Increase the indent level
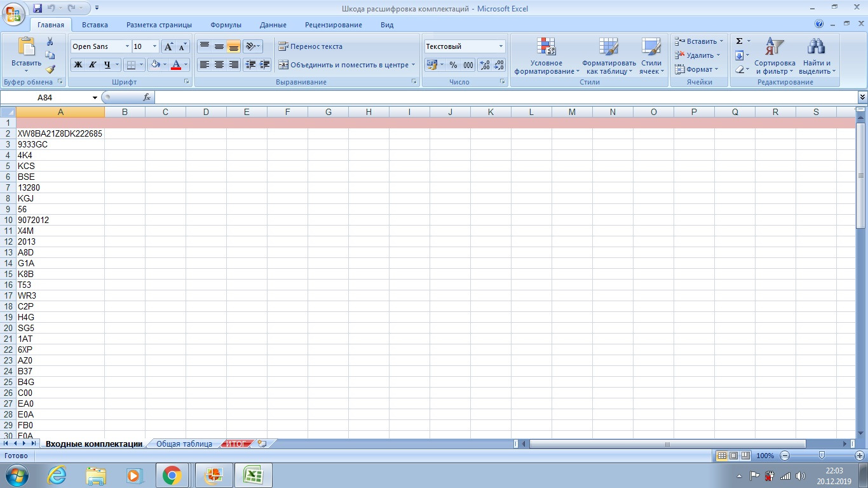 point(265,65)
